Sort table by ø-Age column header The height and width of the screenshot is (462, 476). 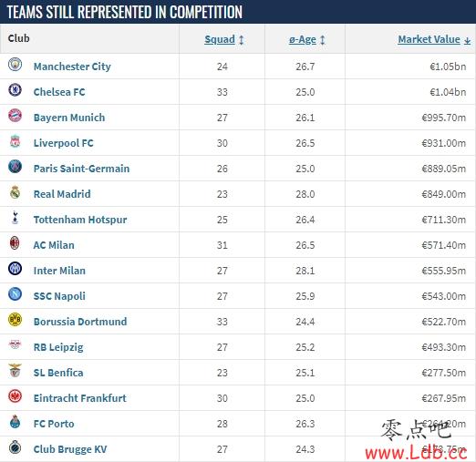tap(303, 39)
